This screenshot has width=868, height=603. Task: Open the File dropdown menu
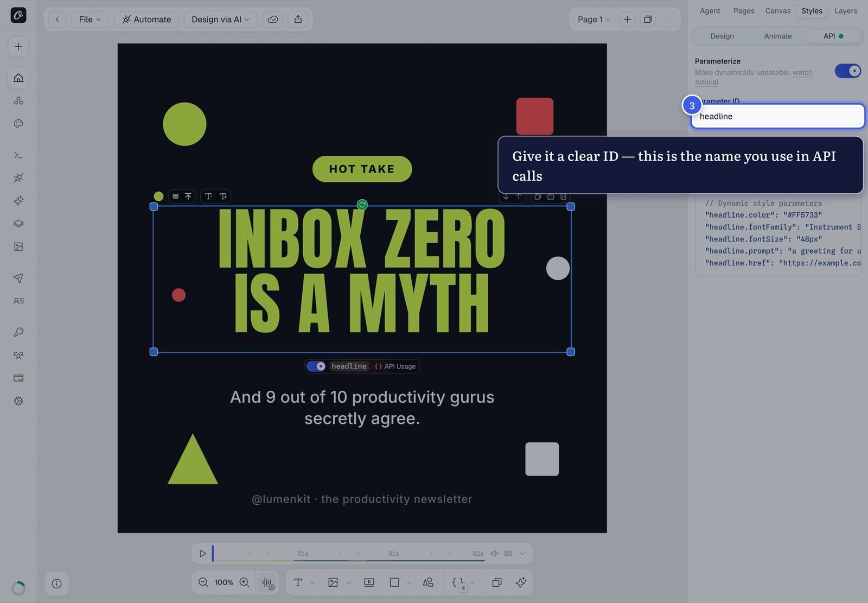(90, 20)
